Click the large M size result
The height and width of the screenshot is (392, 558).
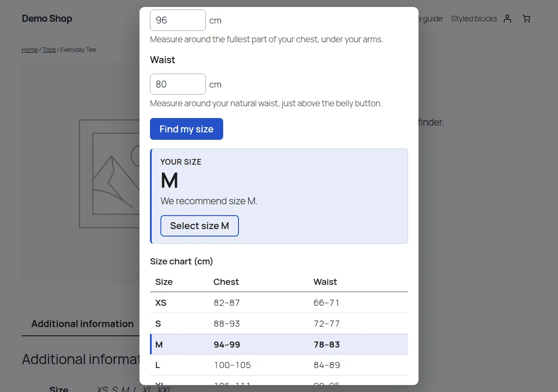tap(170, 180)
